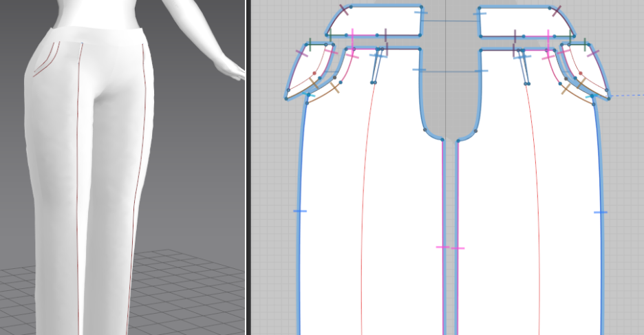Select curve point on right crotch curve
The image size is (644, 335).
point(475,131)
